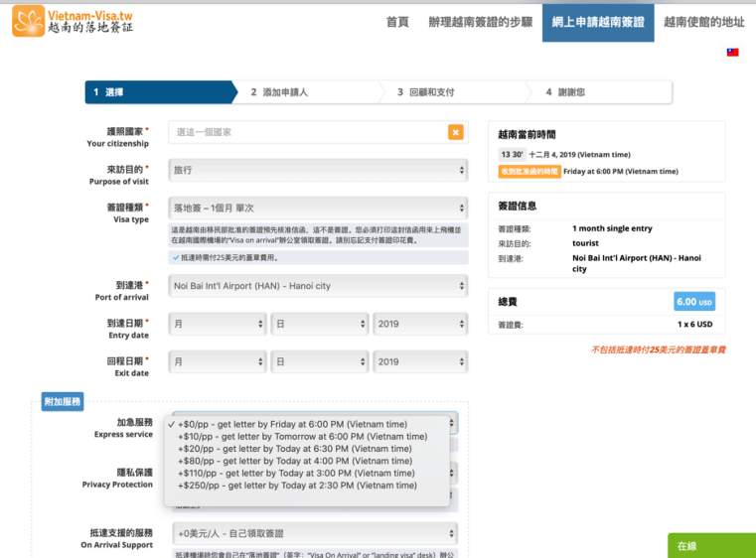Open the 首頁 home menu item
Image resolution: width=756 pixels, height=558 pixels.
click(x=397, y=22)
